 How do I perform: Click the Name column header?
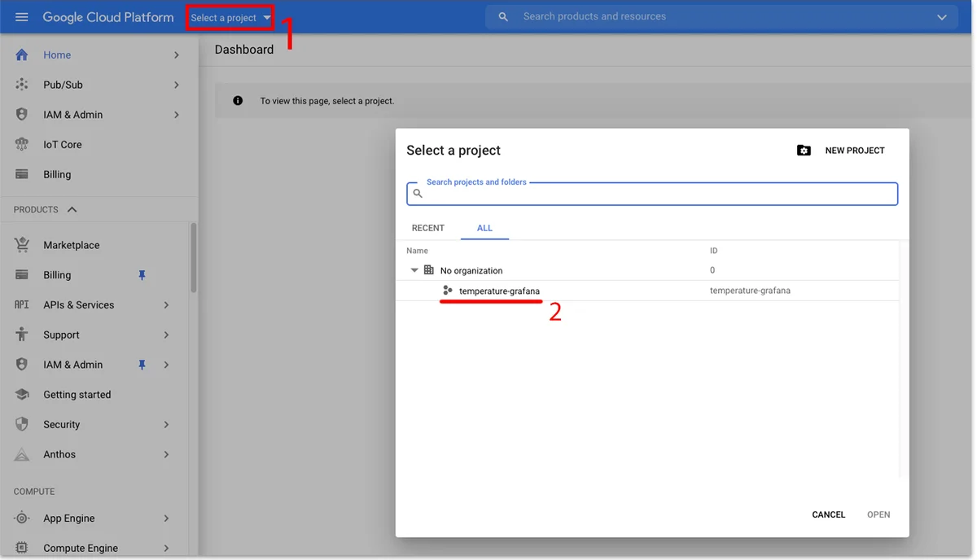417,251
